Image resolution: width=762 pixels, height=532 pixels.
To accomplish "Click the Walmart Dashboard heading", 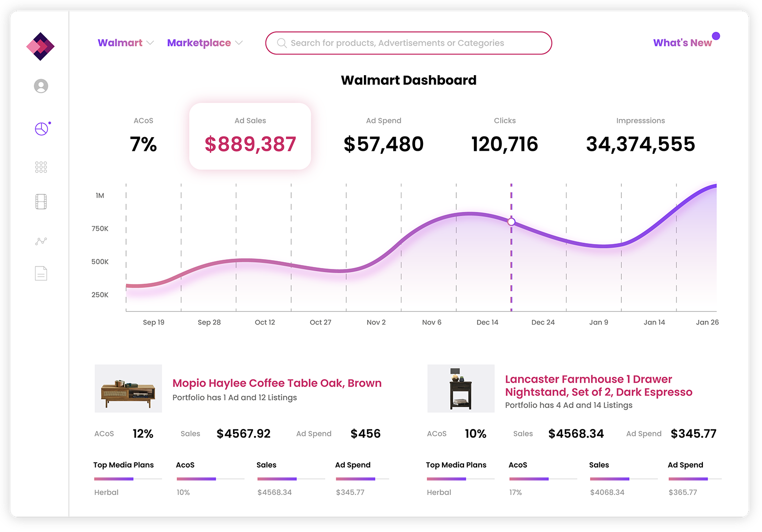I will pos(409,80).
